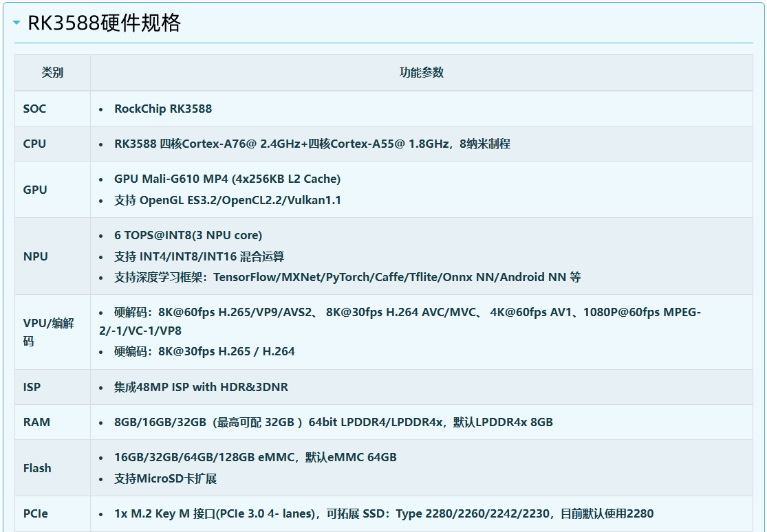The height and width of the screenshot is (532, 767).
Task: Click the RockChip RK3588 text entry
Action: pos(163,109)
